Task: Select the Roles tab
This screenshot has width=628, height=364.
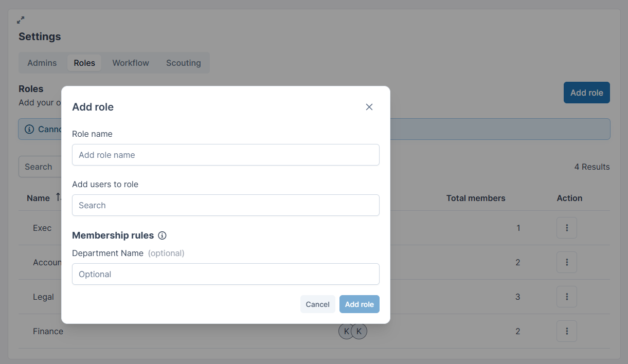Action: click(84, 63)
